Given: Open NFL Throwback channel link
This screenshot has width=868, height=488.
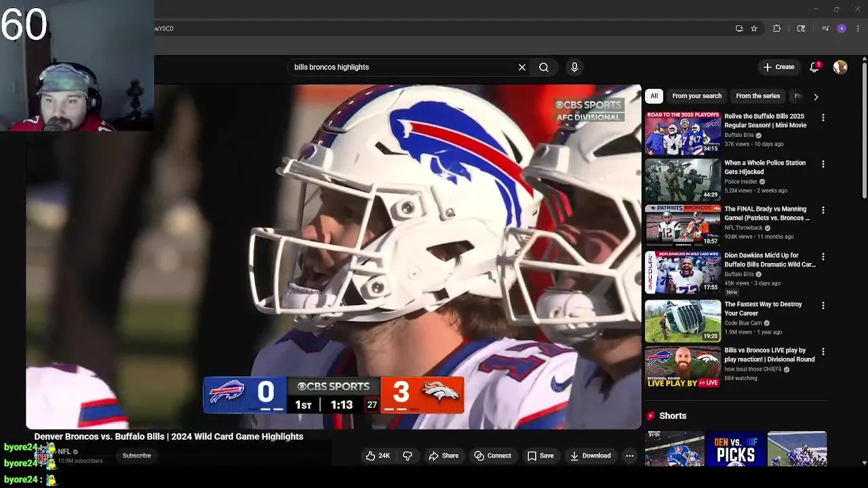Looking at the screenshot, I should 743,228.
